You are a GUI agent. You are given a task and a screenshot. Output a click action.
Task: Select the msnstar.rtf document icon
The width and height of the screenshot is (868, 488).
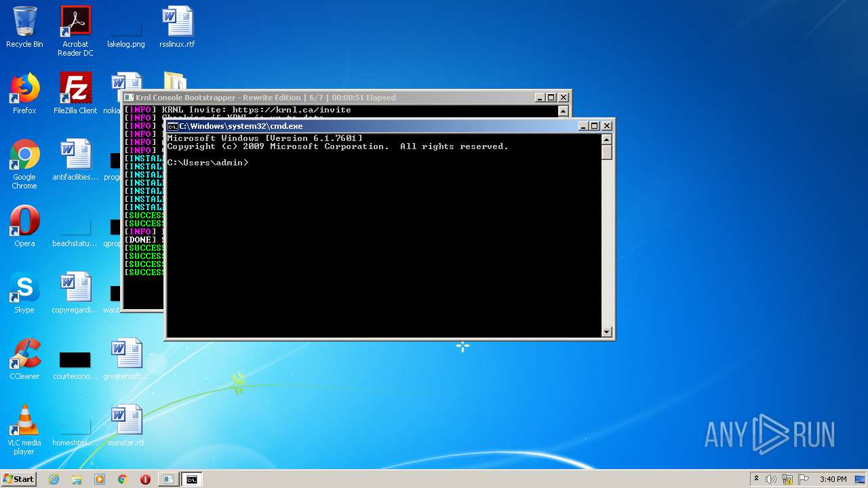tap(126, 426)
